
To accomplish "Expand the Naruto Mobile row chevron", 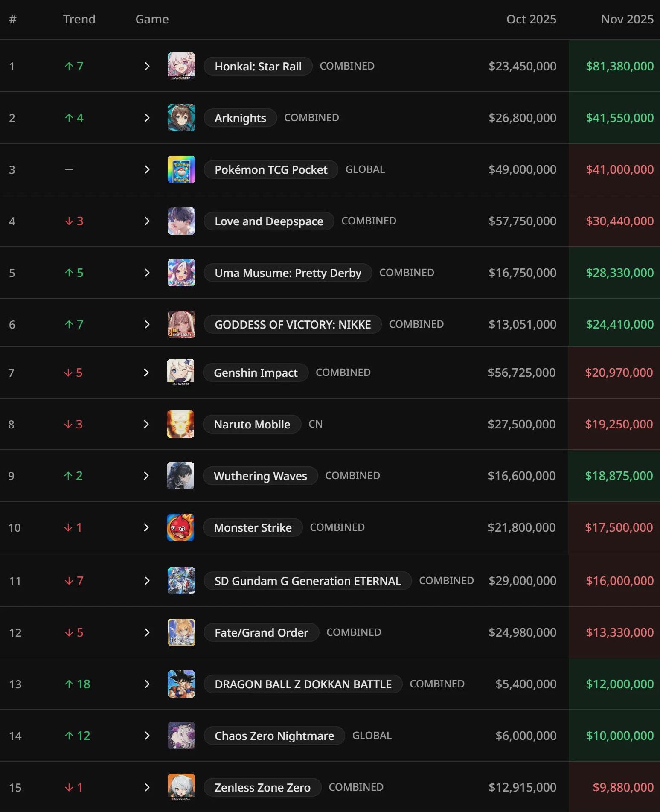I will [x=146, y=424].
